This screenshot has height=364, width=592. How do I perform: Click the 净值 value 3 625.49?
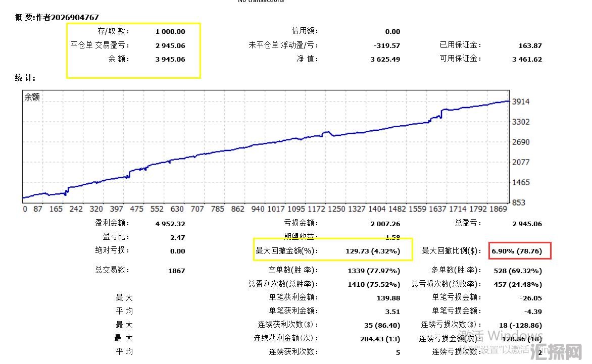point(385,59)
